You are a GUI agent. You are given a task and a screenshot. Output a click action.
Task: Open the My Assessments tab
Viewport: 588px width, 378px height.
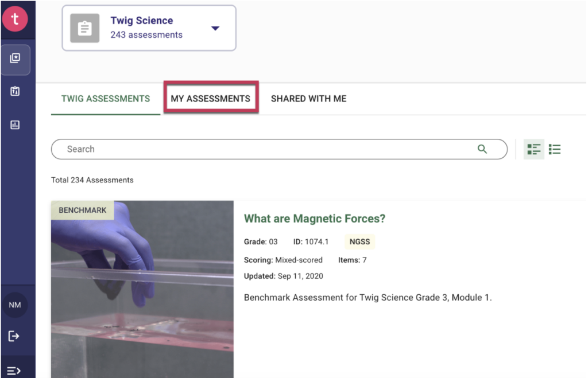(210, 99)
